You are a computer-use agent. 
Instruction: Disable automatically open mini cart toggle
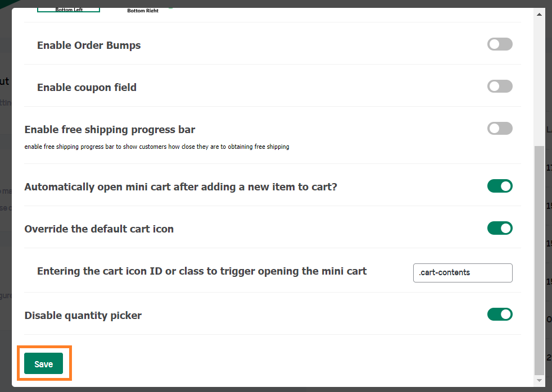[x=500, y=186]
